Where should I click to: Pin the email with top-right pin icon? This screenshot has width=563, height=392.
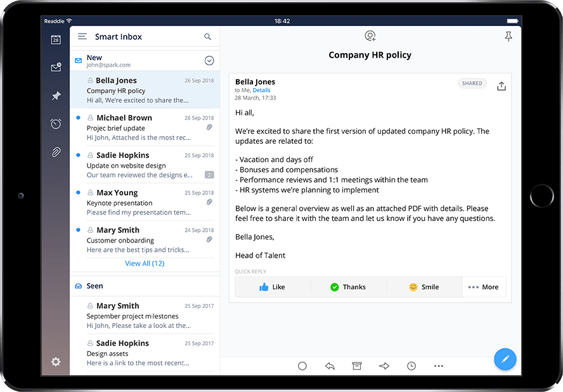click(508, 36)
